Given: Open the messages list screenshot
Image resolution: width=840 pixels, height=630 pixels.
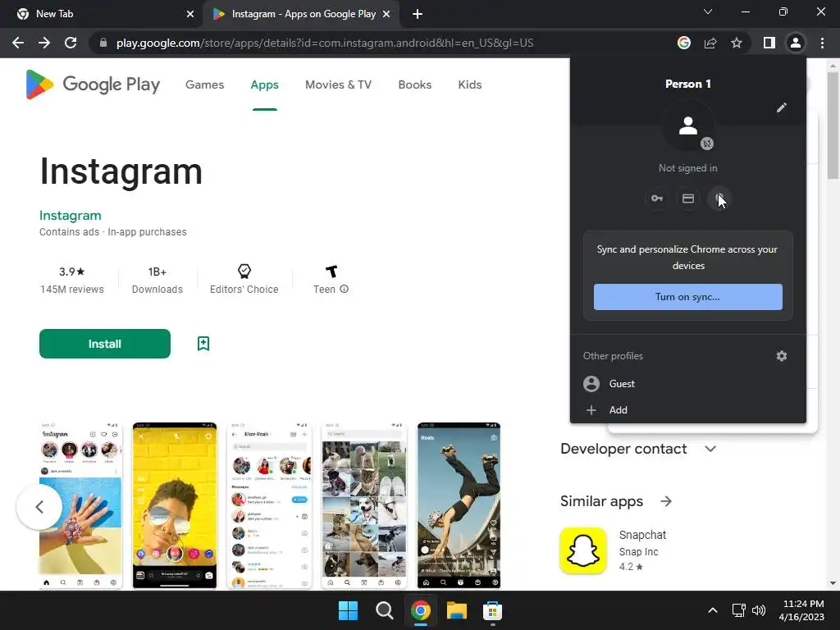Looking at the screenshot, I should click(x=269, y=505).
